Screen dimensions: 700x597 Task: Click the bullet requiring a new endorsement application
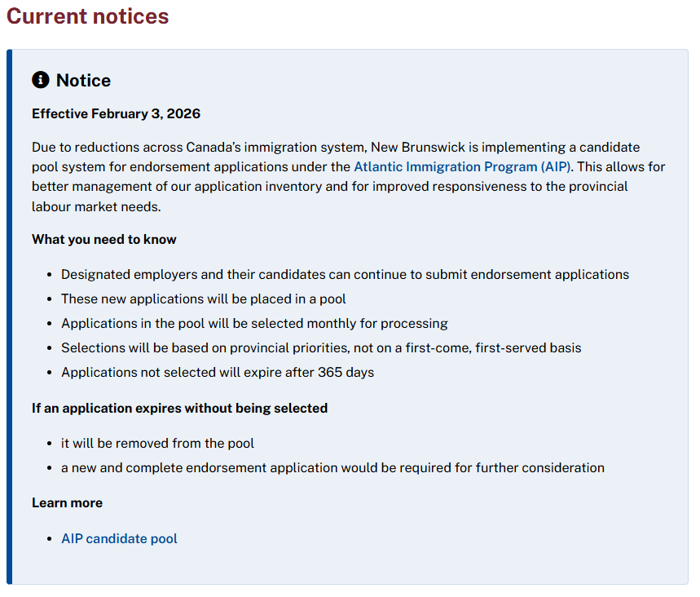pyautogui.click(x=332, y=467)
